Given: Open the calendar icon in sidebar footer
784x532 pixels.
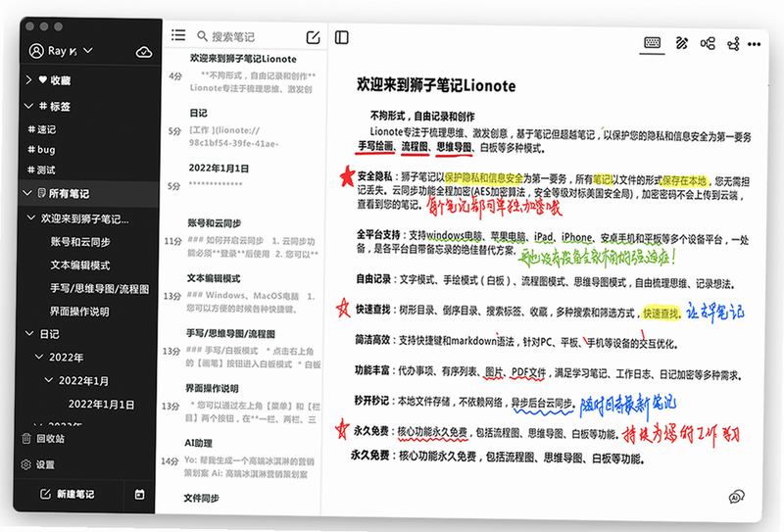Looking at the screenshot, I should pyautogui.click(x=139, y=495).
